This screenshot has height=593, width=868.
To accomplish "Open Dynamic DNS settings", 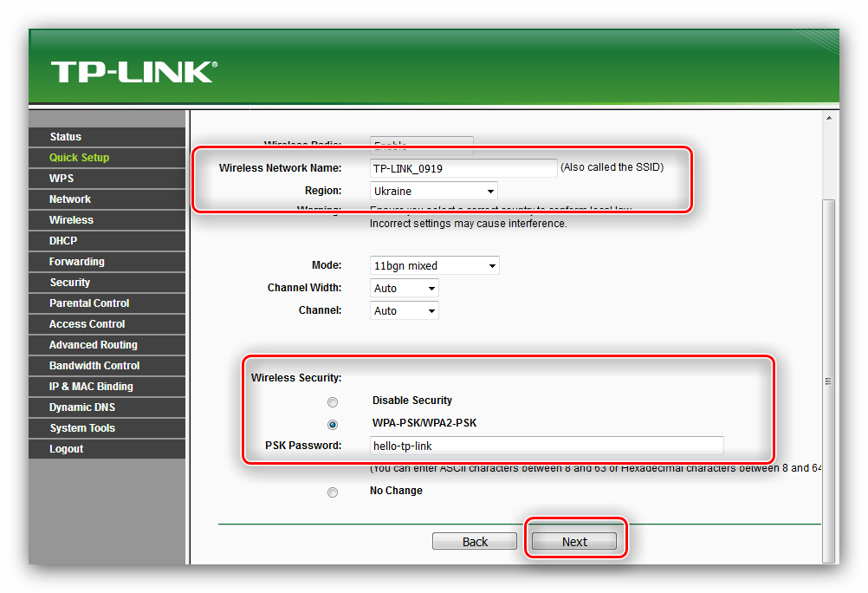I will 107,407.
